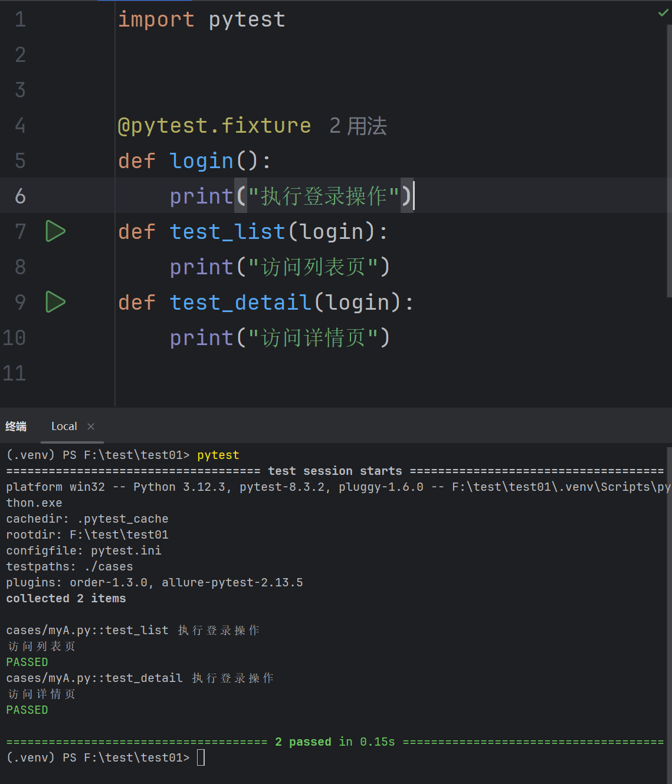Click test_detail function name in editor
Viewport: 672px width, 784px height.
241,303
